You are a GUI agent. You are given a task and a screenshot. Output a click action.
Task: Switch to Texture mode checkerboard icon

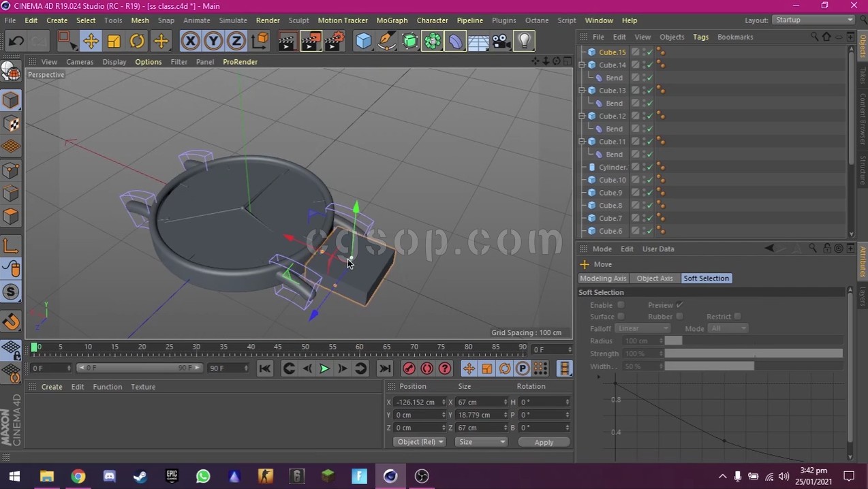point(11,124)
